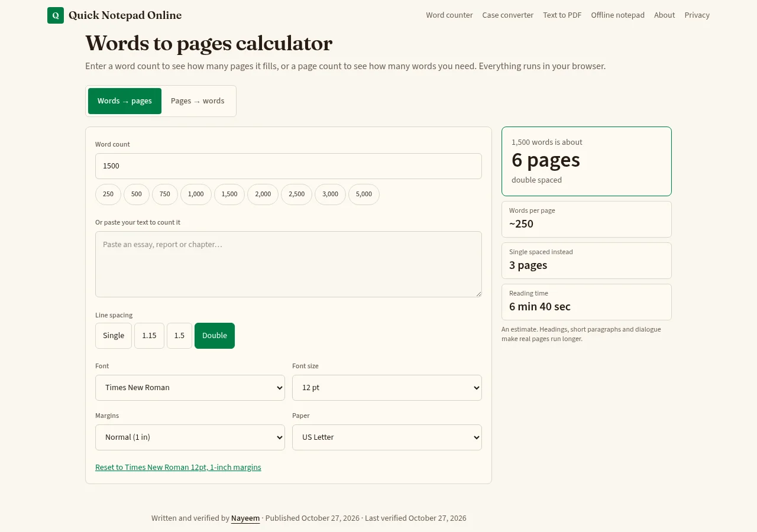Click the '~250' words per page value

point(521,224)
